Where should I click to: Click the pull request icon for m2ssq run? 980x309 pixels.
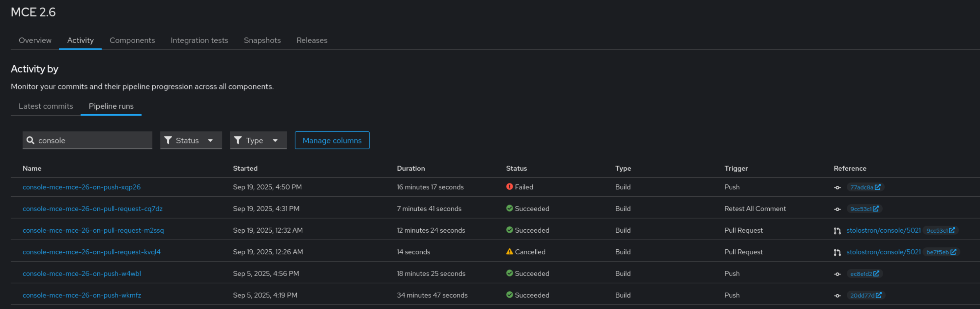pyautogui.click(x=837, y=231)
